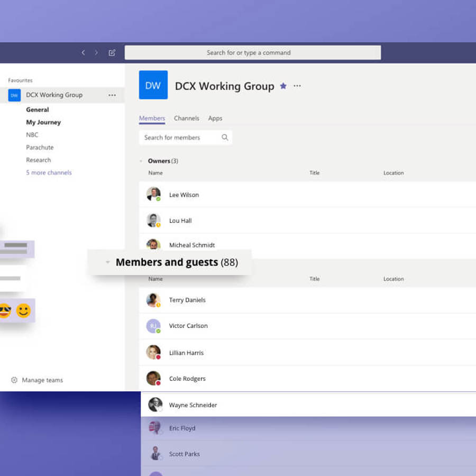Select the Scott Parks name text

pos(184,454)
